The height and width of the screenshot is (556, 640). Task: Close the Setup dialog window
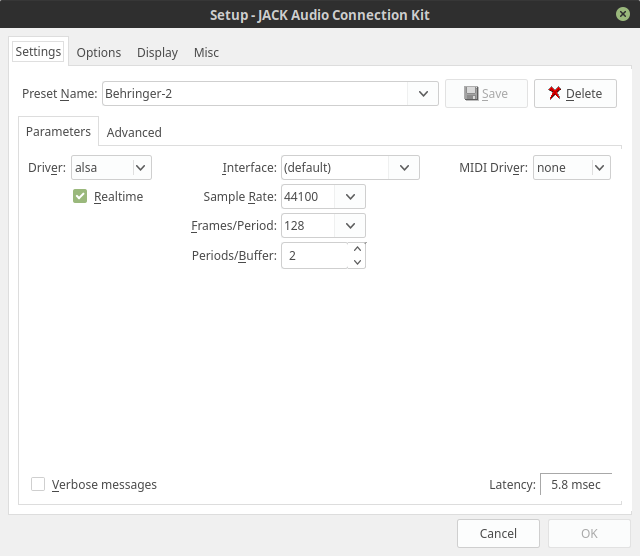(x=623, y=15)
